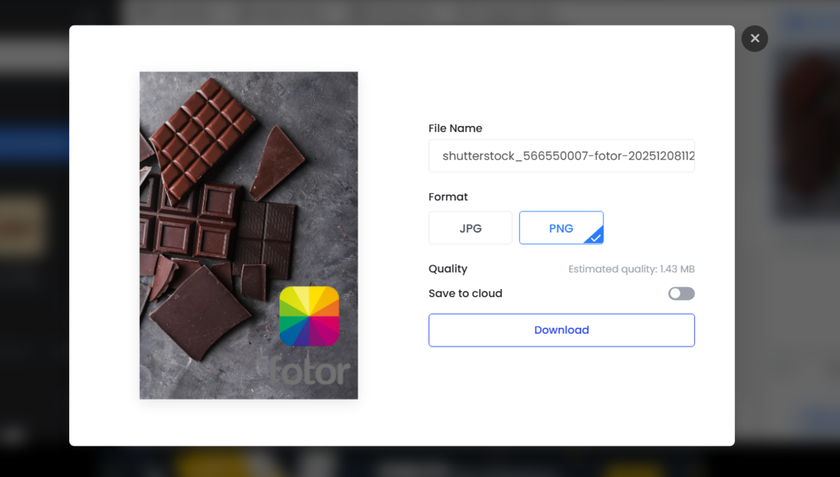Click the File Name input field

point(561,156)
